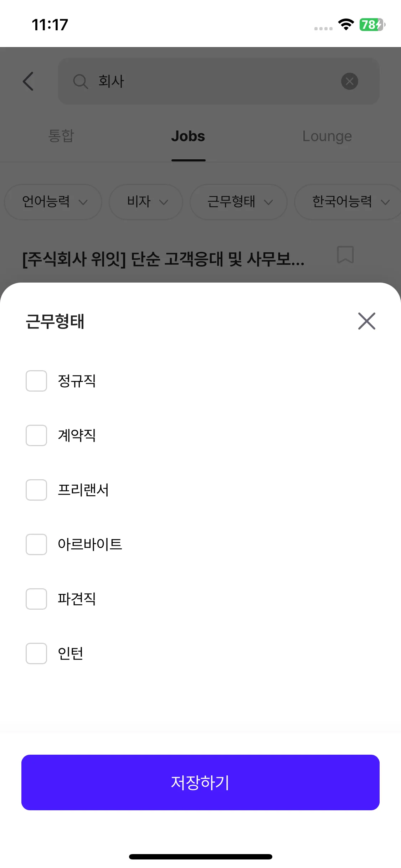Enable the 프리랜서 option
The width and height of the screenshot is (401, 868).
click(36, 490)
